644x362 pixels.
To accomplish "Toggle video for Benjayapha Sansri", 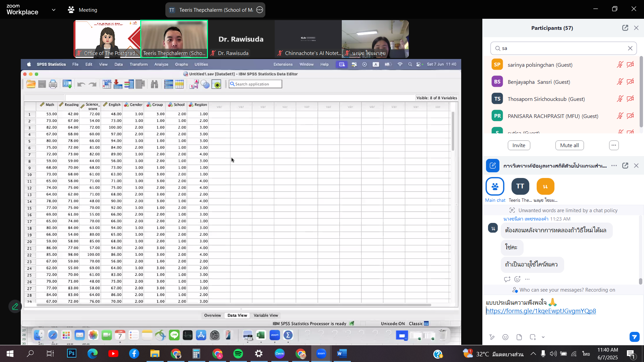I will pyautogui.click(x=631, y=82).
